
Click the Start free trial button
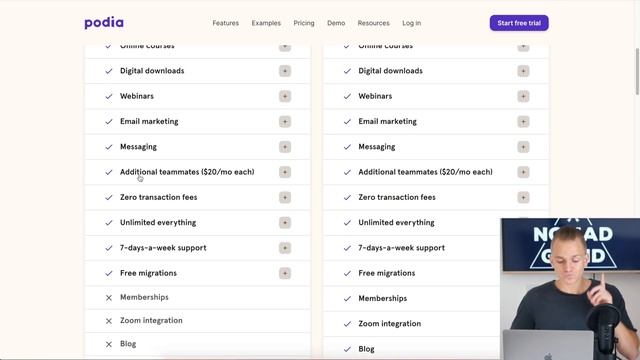519,23
